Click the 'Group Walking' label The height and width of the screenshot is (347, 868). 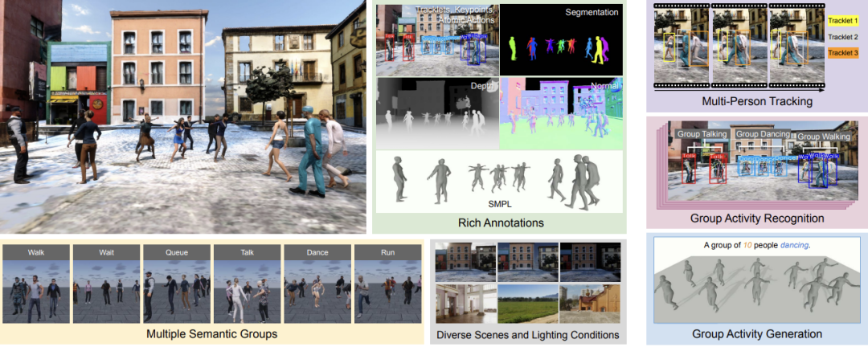coord(825,137)
